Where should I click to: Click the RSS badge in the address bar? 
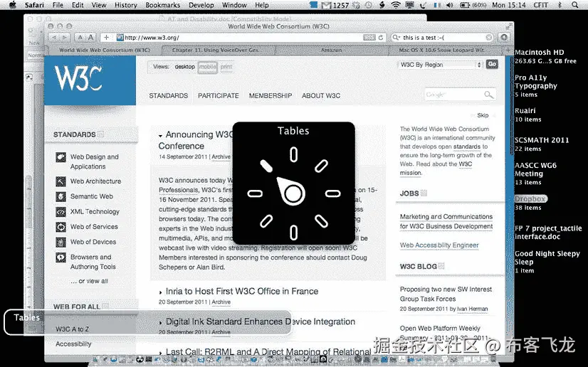(369, 38)
